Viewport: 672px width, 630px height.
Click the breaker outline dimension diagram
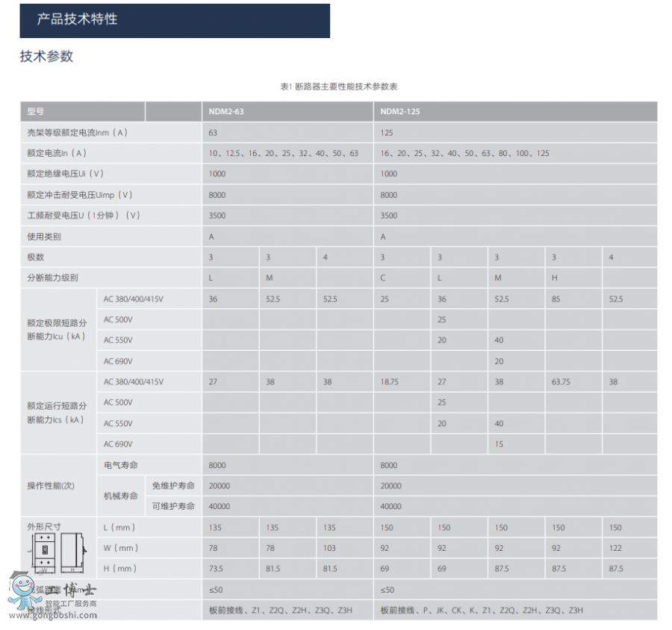[x=57, y=553]
